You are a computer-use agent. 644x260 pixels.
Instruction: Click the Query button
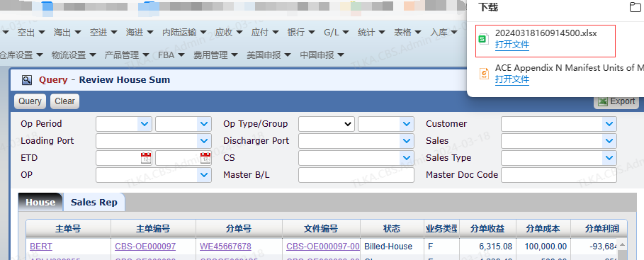pos(30,101)
